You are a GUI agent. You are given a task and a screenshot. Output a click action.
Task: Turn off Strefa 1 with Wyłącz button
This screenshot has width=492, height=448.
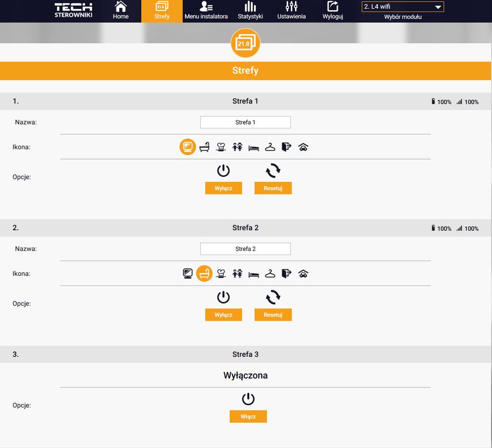pos(223,188)
